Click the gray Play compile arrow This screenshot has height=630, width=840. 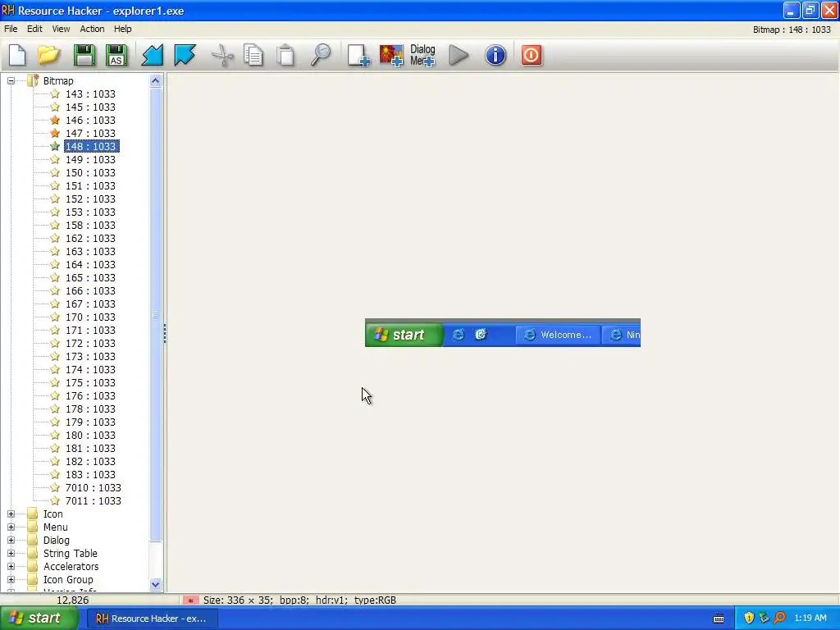pos(459,55)
